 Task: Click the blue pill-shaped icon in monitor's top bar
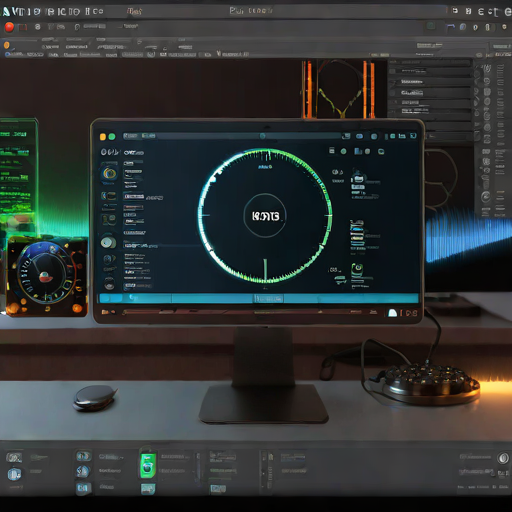[x=359, y=136]
